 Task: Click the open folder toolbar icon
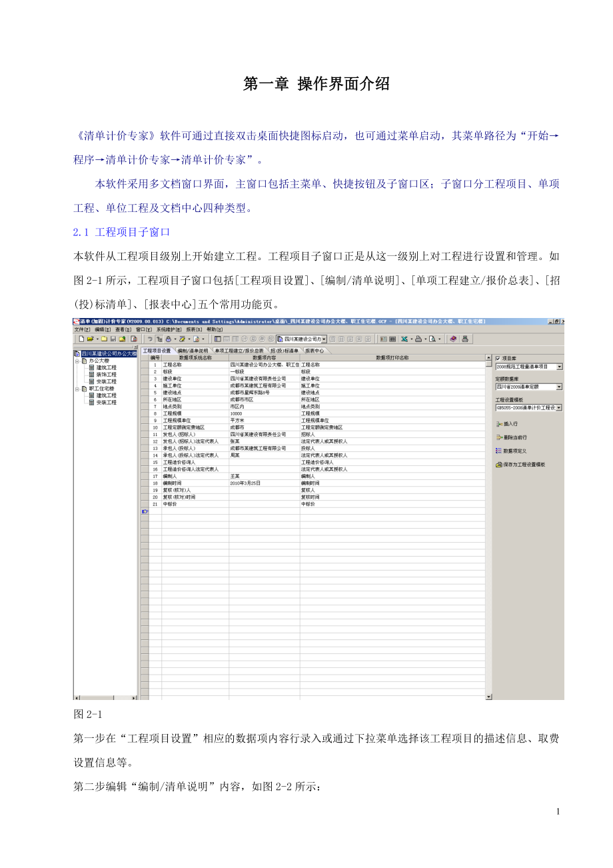[91, 339]
